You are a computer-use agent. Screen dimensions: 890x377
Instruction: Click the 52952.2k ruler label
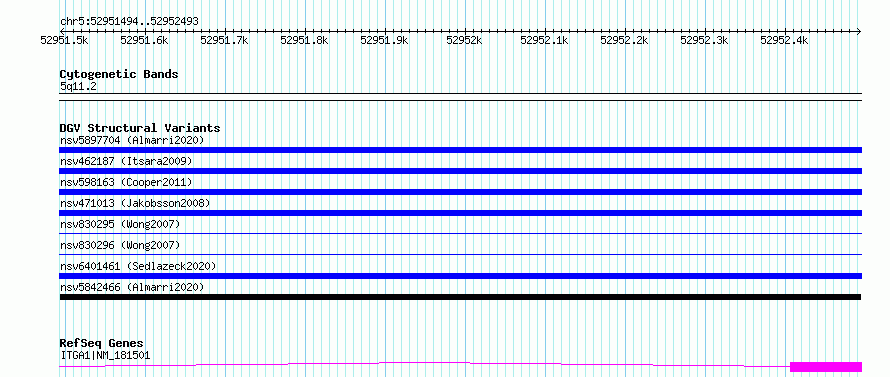(x=624, y=40)
